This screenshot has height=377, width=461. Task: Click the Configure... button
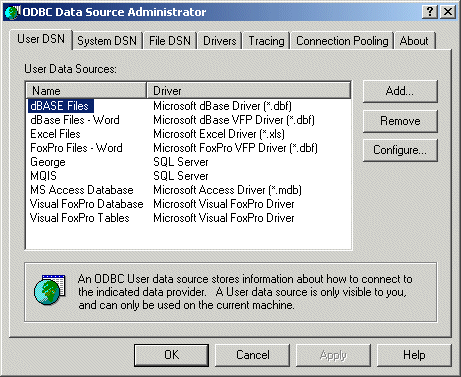(x=400, y=150)
